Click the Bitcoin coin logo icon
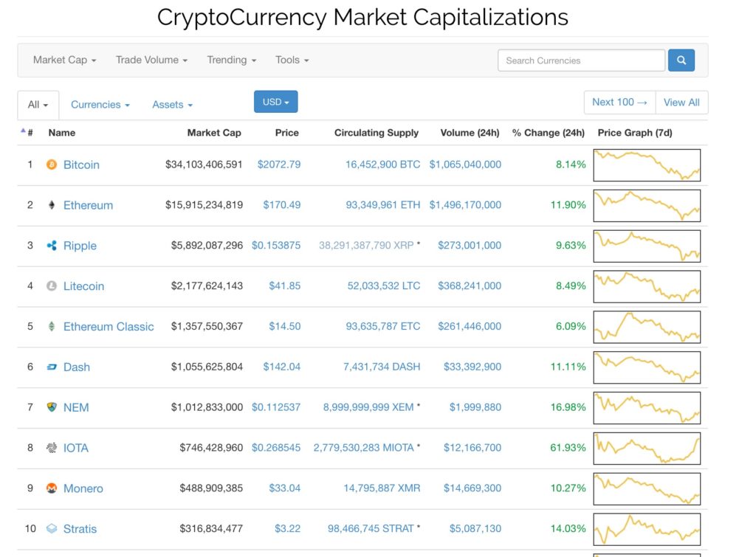The height and width of the screenshot is (557, 756). tap(52, 165)
